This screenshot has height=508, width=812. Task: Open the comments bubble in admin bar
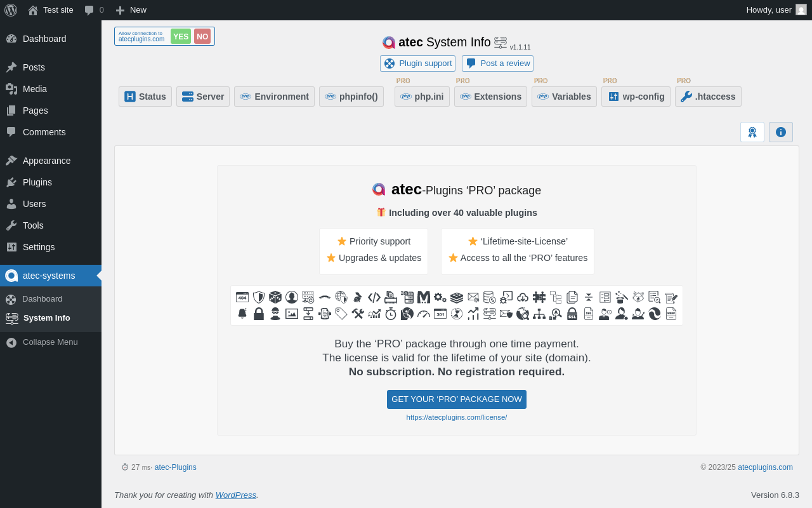point(94,10)
